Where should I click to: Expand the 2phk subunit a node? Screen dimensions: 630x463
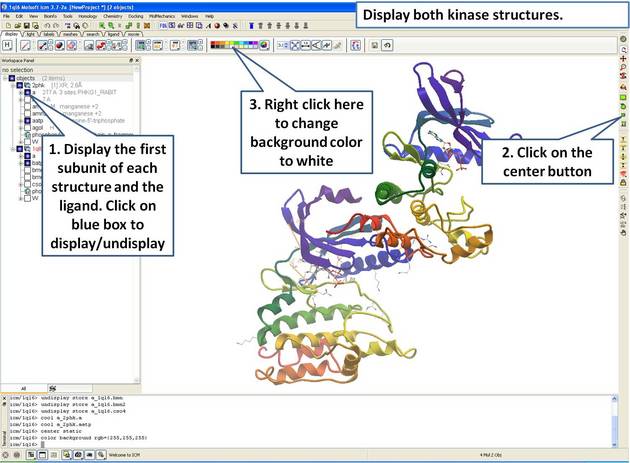point(20,93)
